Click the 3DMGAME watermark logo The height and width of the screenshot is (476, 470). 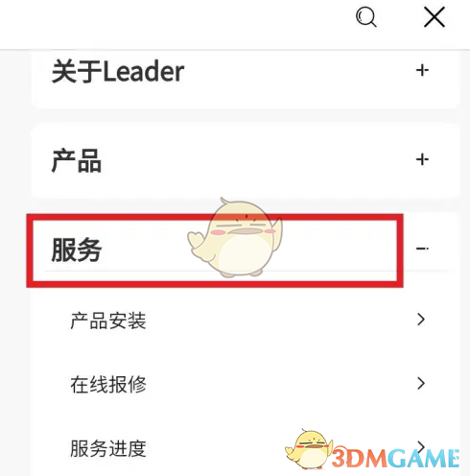[395, 459]
